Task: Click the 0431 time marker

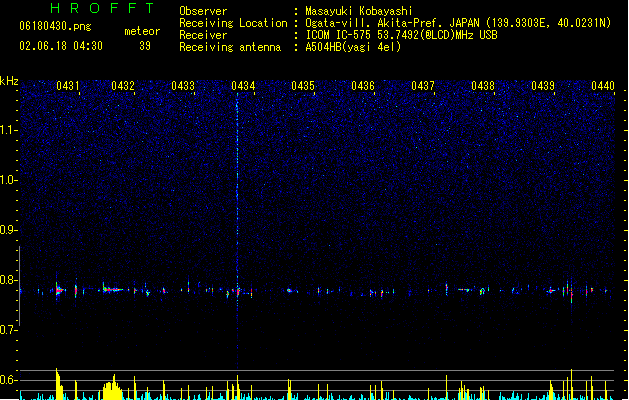Action: (67, 85)
